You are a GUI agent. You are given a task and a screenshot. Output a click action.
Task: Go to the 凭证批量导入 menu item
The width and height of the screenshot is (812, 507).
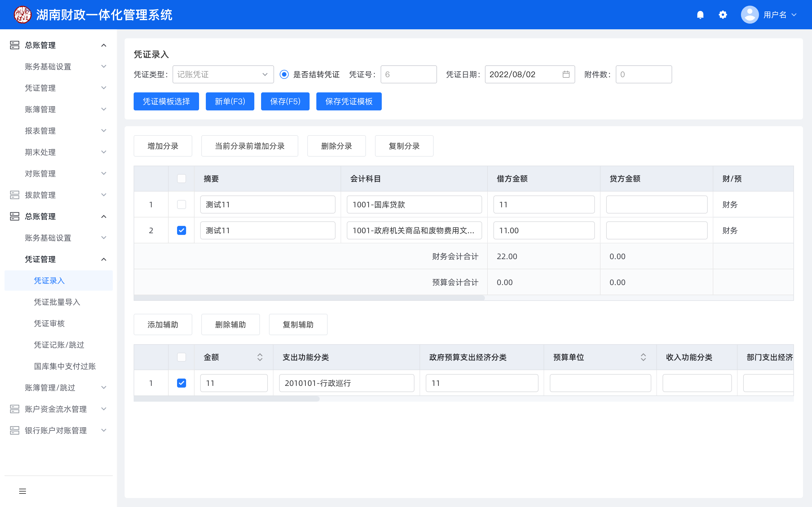pos(57,302)
